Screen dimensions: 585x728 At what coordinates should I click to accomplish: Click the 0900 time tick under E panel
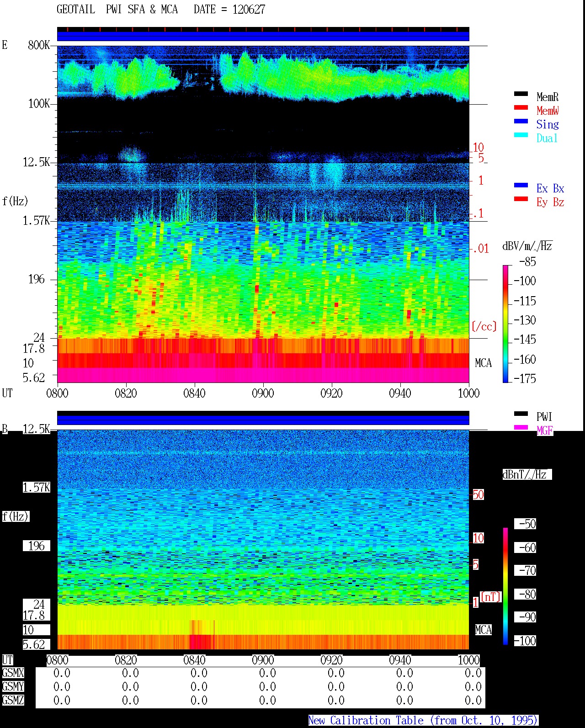(263, 393)
